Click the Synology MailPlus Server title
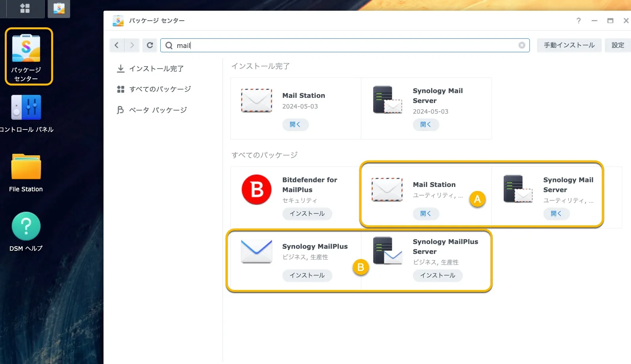631x364 pixels. pos(445,246)
